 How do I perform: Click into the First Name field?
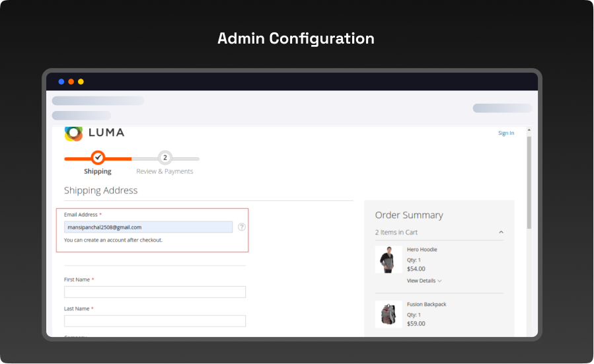[x=155, y=292]
